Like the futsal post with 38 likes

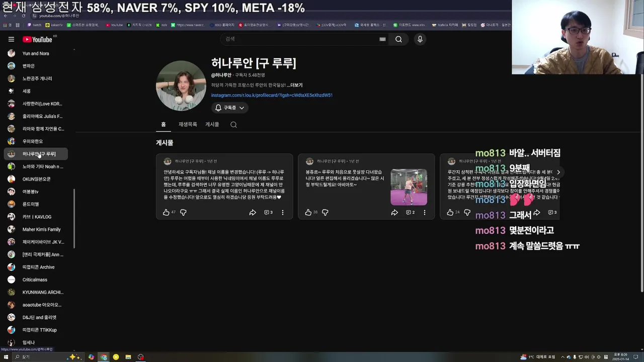tap(308, 213)
